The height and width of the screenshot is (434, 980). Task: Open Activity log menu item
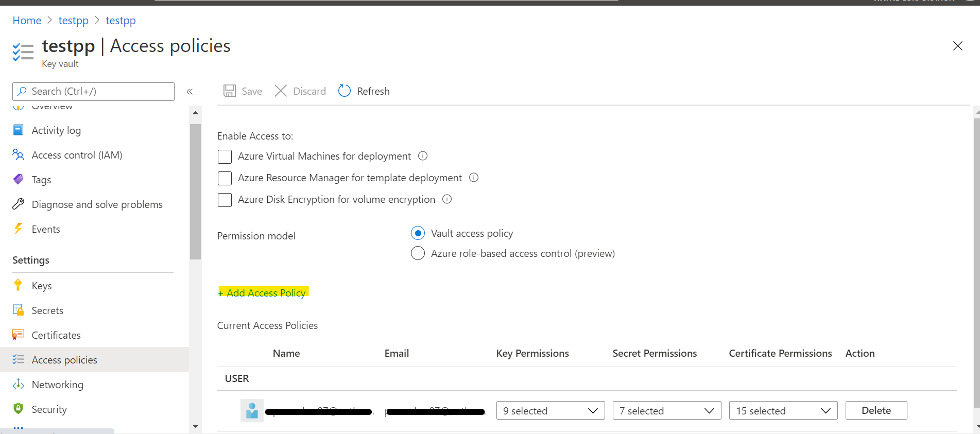[x=94, y=130]
